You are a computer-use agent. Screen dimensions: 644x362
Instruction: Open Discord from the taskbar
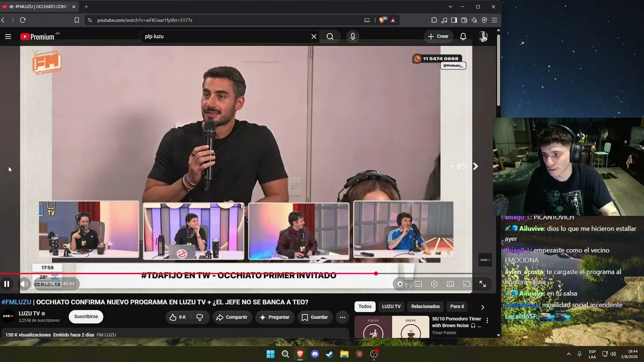pos(315,354)
